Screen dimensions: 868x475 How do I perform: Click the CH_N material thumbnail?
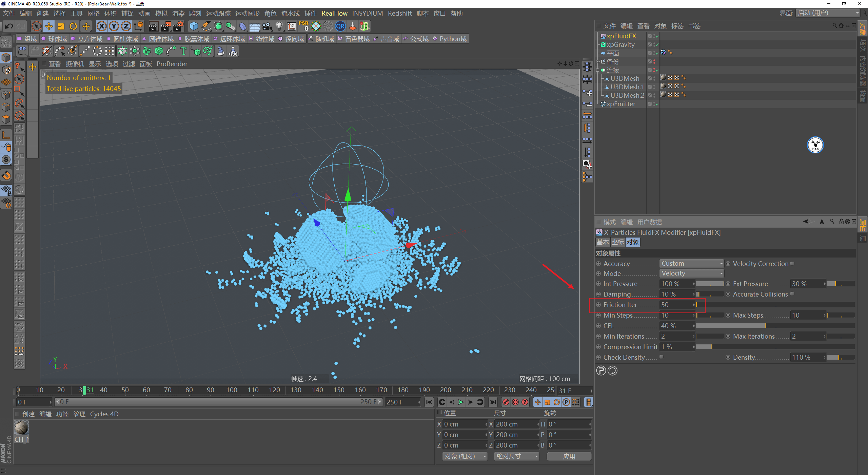[x=21, y=428]
